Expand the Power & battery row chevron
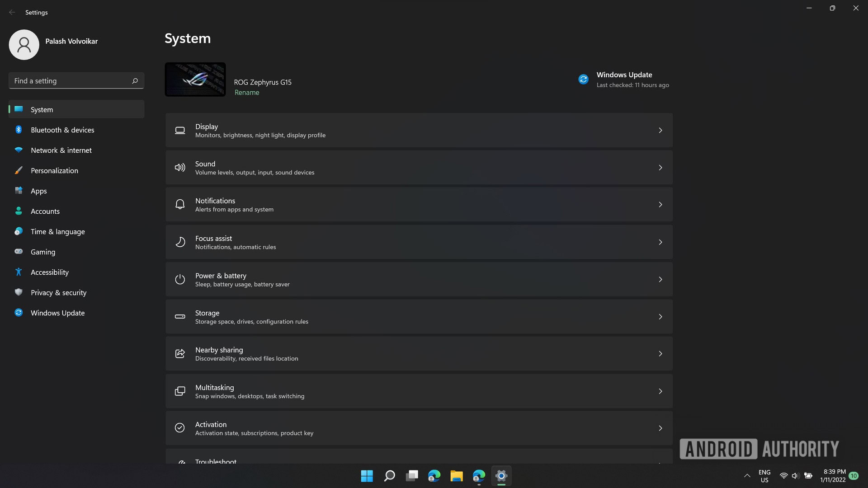The width and height of the screenshot is (868, 488). pyautogui.click(x=660, y=279)
